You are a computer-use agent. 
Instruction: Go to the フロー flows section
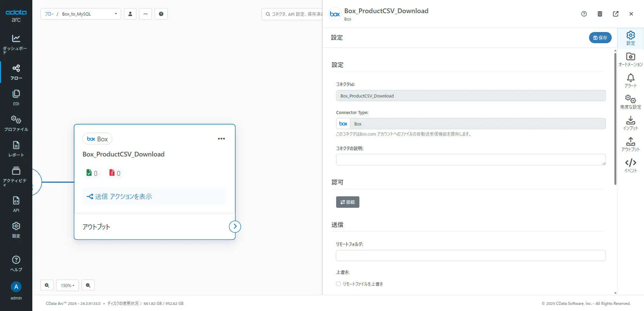coord(16,72)
